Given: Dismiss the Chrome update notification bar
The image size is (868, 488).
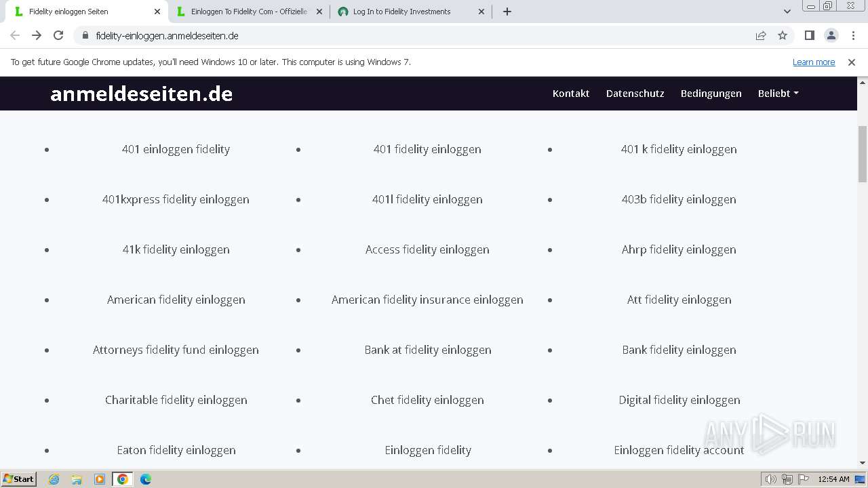Looking at the screenshot, I should (852, 62).
